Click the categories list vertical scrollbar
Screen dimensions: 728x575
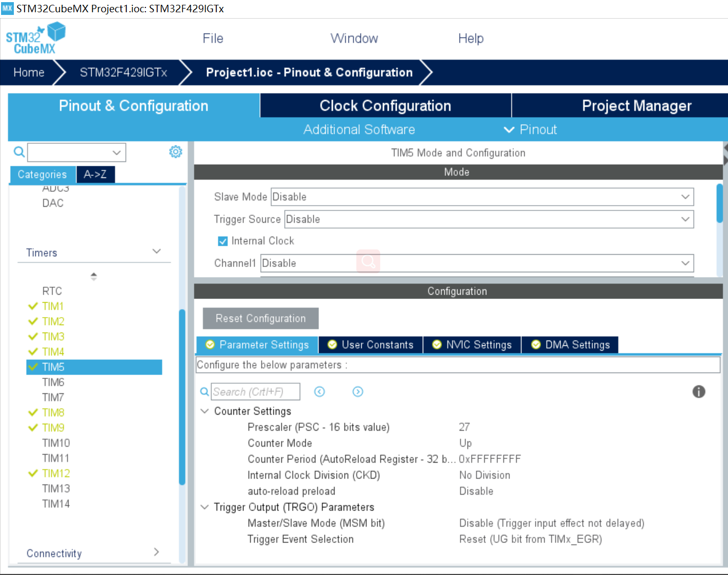[182, 397]
